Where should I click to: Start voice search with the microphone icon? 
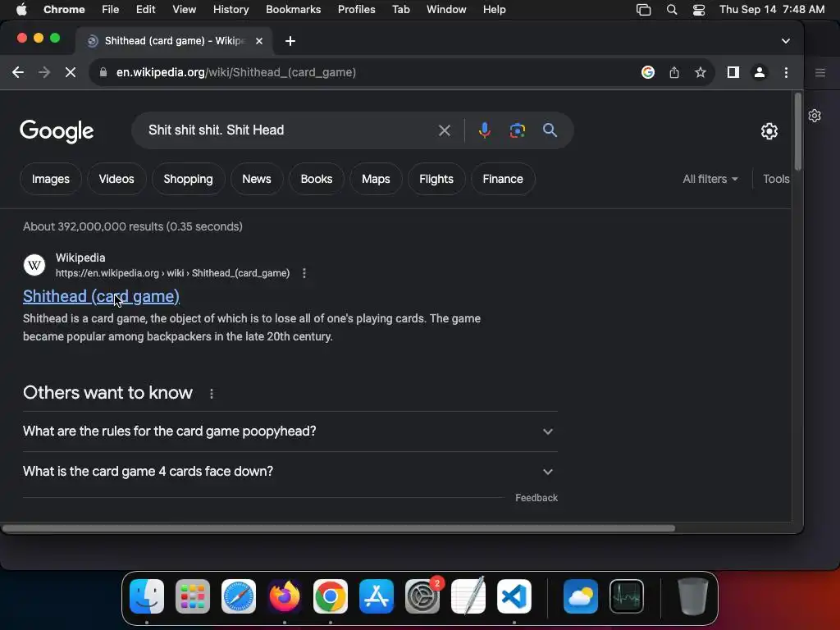click(484, 130)
